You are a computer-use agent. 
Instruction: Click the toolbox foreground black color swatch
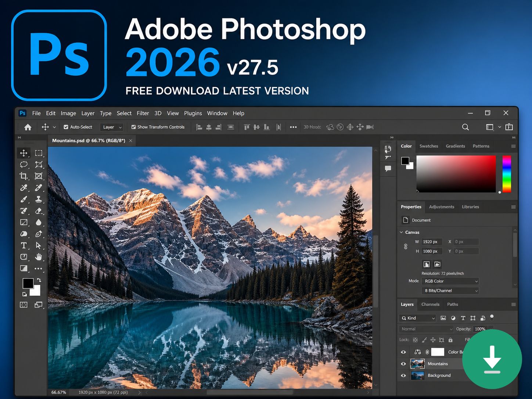[x=28, y=283]
